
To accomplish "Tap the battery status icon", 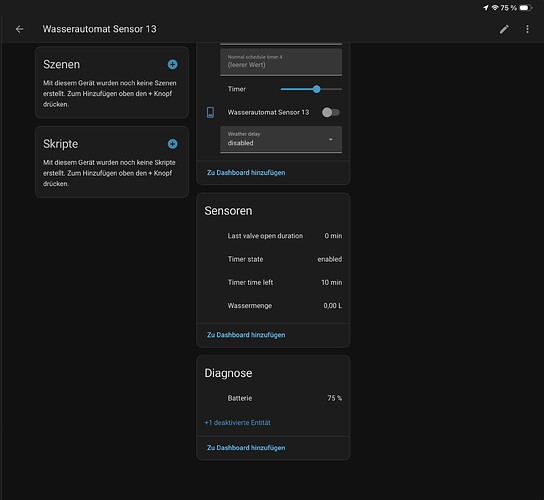I will tap(526, 8).
